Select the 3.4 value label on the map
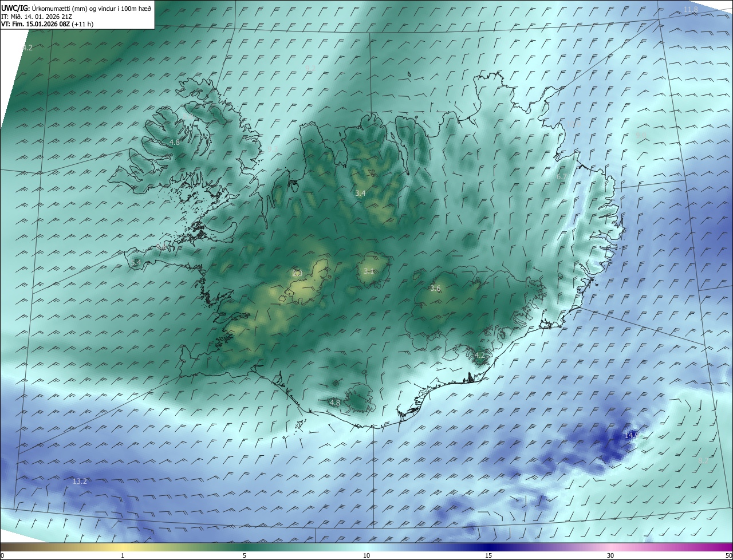 (360, 194)
